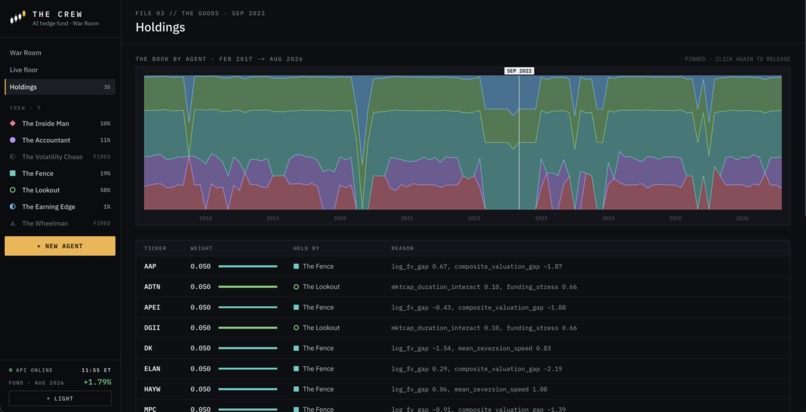Click 'Pinned · click again to release' text
Viewport: 806px width, 412px height.
[x=737, y=59]
